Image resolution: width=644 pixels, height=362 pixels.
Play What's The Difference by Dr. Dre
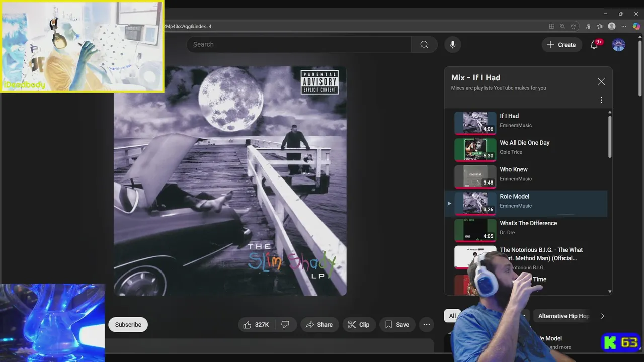pyautogui.click(x=526, y=230)
